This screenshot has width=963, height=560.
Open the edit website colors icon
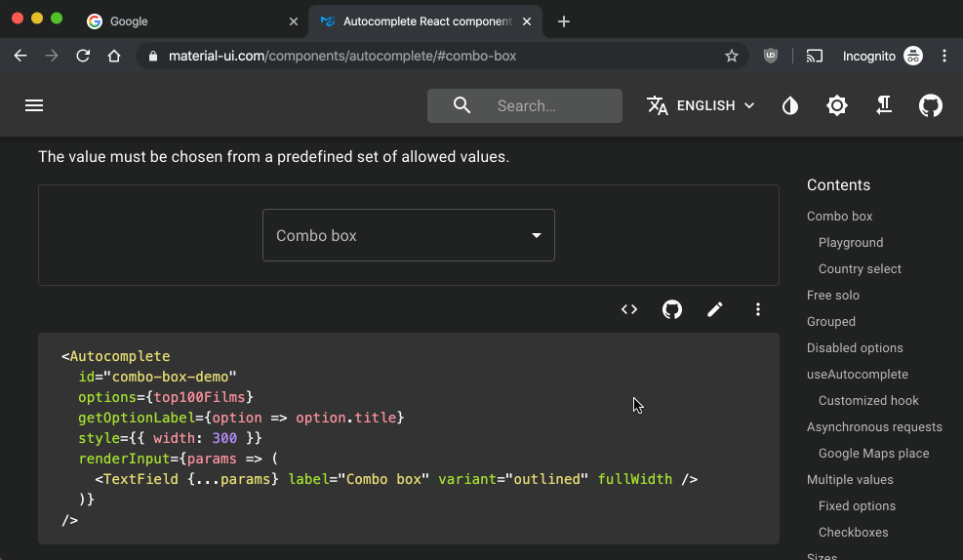coord(789,105)
